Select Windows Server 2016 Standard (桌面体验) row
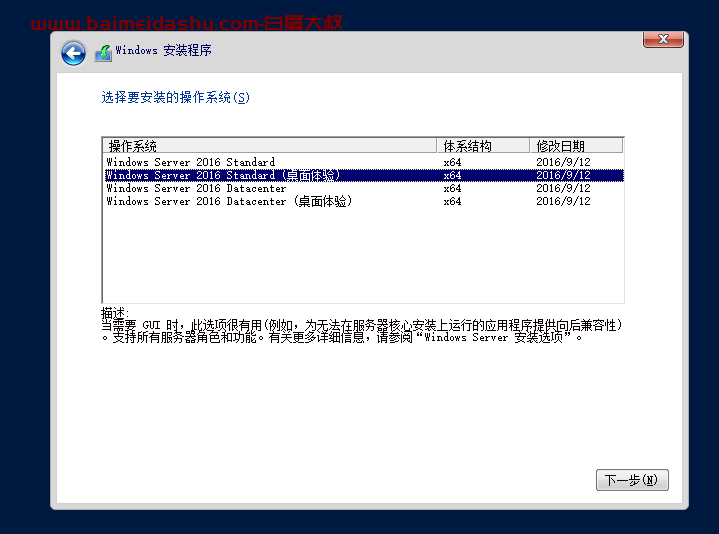 [x=364, y=175]
